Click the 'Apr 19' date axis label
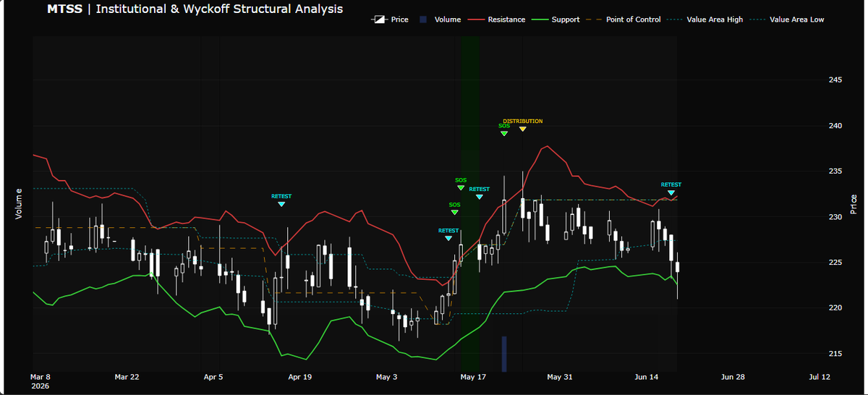This screenshot has height=395, width=868. pyautogui.click(x=300, y=377)
